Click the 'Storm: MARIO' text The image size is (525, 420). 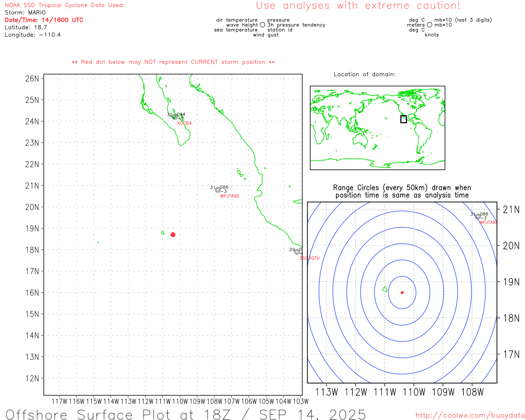pyautogui.click(x=25, y=13)
